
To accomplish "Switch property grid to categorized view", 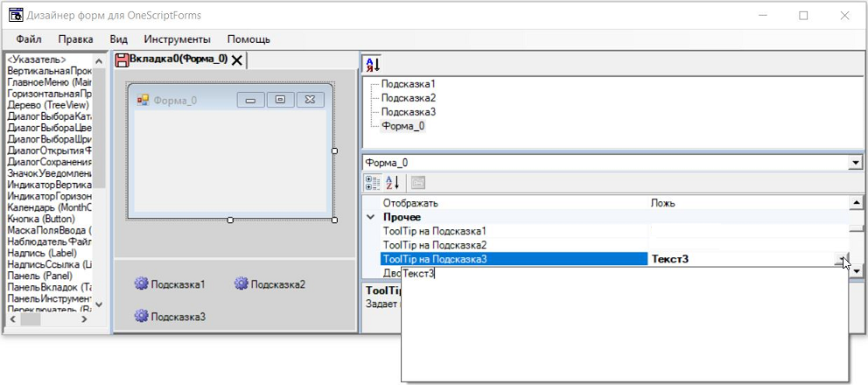I will (x=373, y=182).
